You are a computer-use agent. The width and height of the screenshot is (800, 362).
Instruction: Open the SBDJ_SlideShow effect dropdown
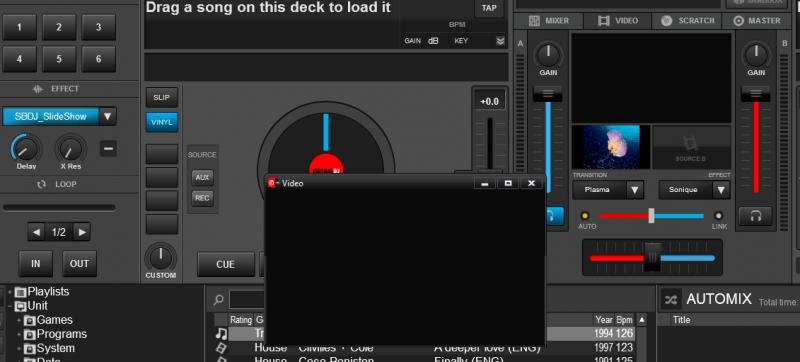coord(108,116)
